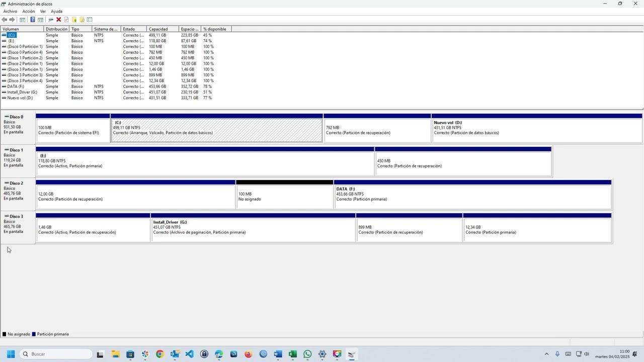
Task: Select the unallocated 100 MB region on Disco 2
Action: coord(283,195)
